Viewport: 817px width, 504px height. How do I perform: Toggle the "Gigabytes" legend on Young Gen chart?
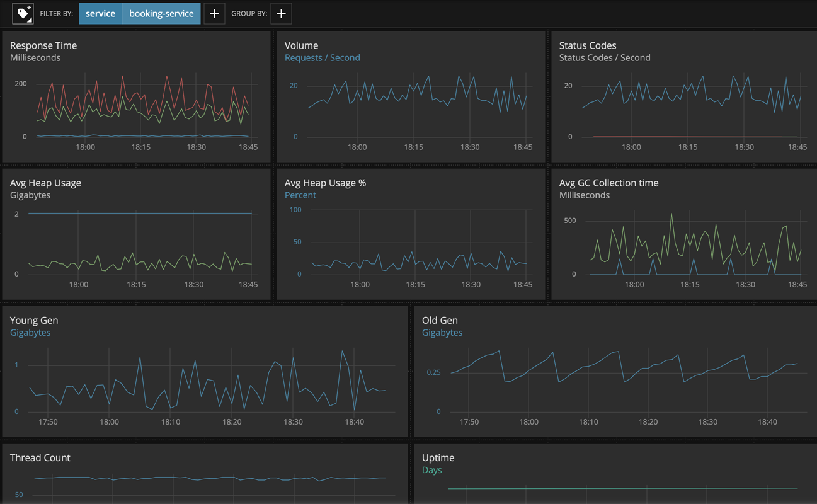(30, 333)
